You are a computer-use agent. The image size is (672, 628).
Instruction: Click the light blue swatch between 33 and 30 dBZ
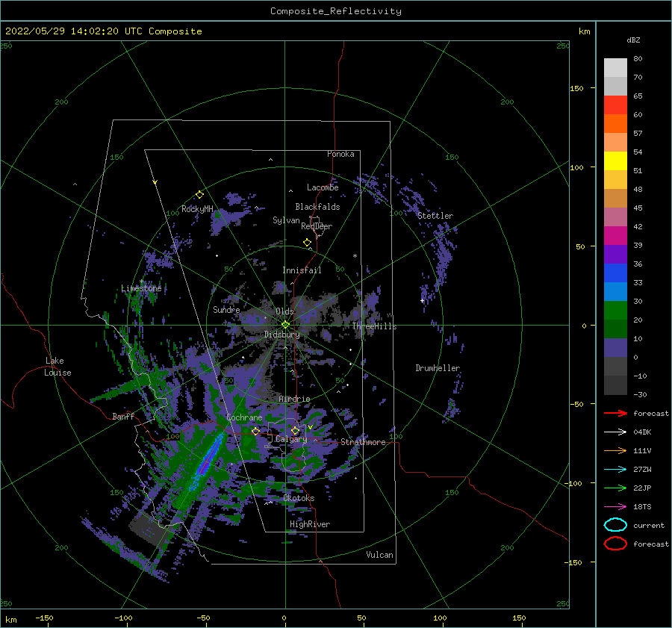click(615, 292)
